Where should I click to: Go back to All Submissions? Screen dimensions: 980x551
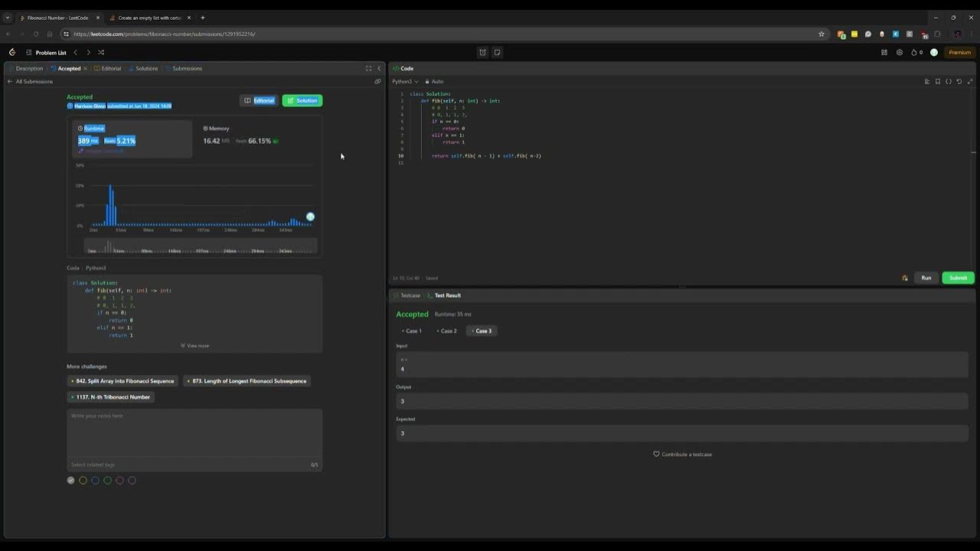(31, 81)
